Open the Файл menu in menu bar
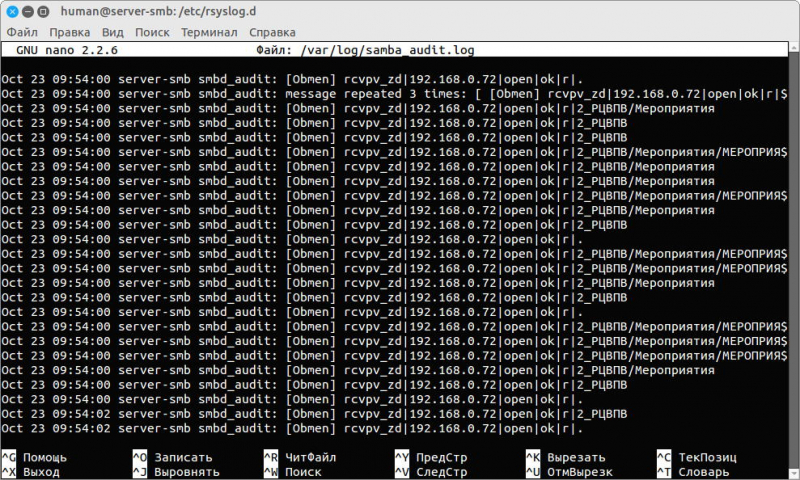This screenshot has height=480, width=800. [x=21, y=32]
